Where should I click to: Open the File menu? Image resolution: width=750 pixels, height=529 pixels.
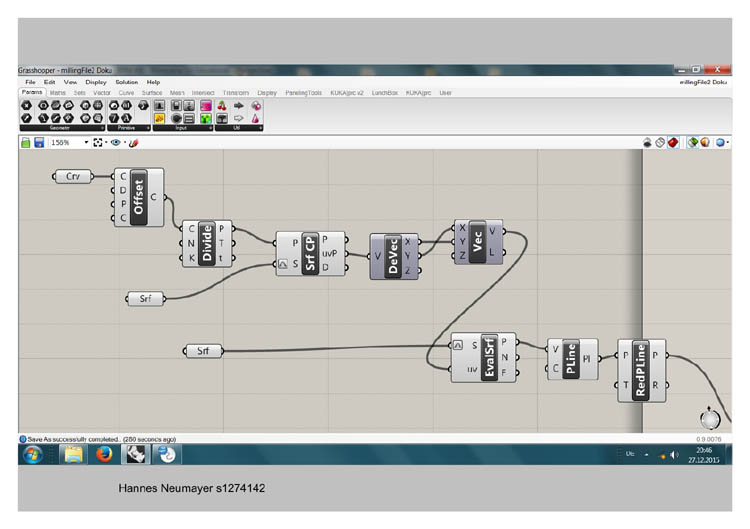tap(30, 82)
